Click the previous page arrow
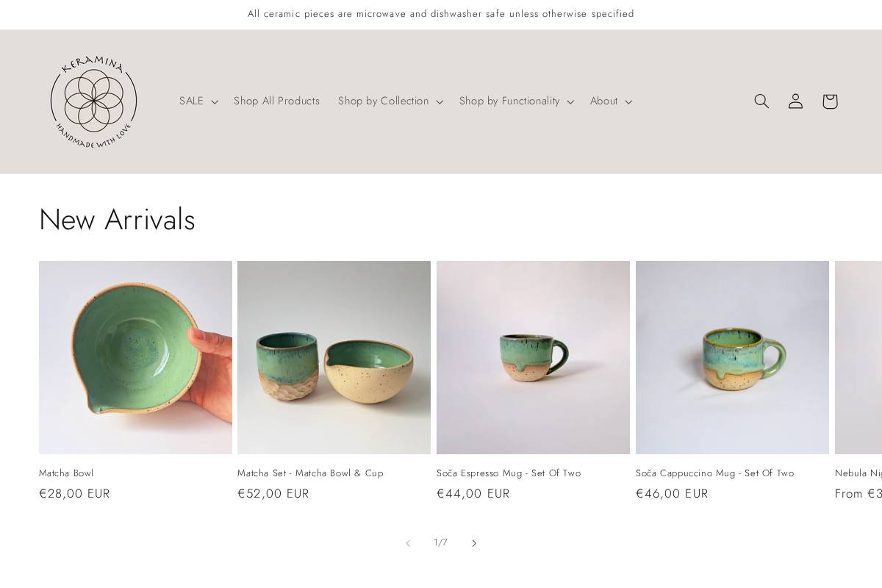The height and width of the screenshot is (588, 882). (408, 542)
